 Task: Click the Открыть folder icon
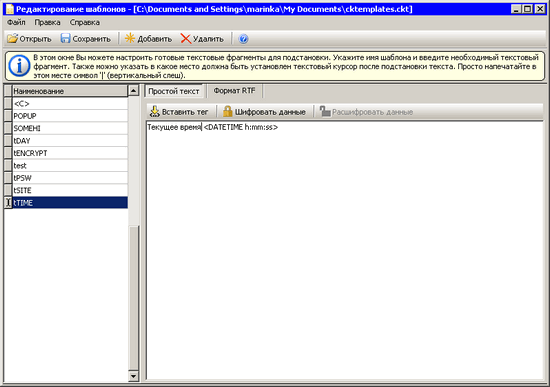point(12,38)
